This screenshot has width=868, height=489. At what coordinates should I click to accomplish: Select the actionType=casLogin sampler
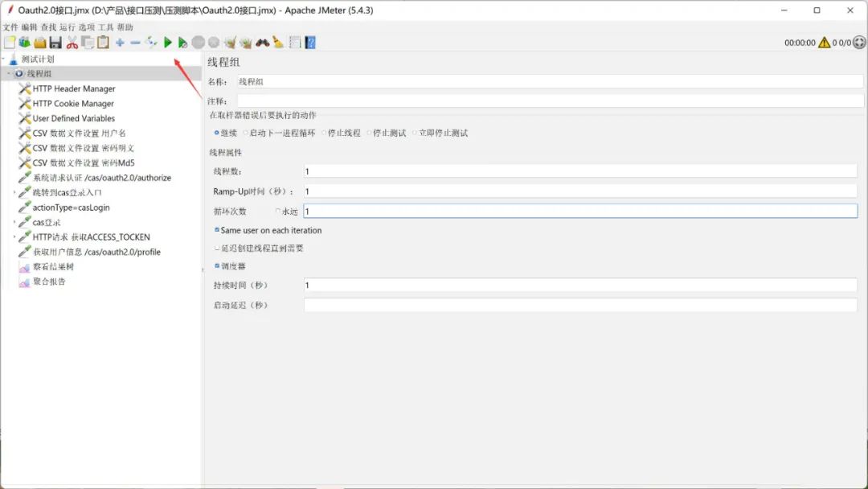pyautogui.click(x=71, y=208)
